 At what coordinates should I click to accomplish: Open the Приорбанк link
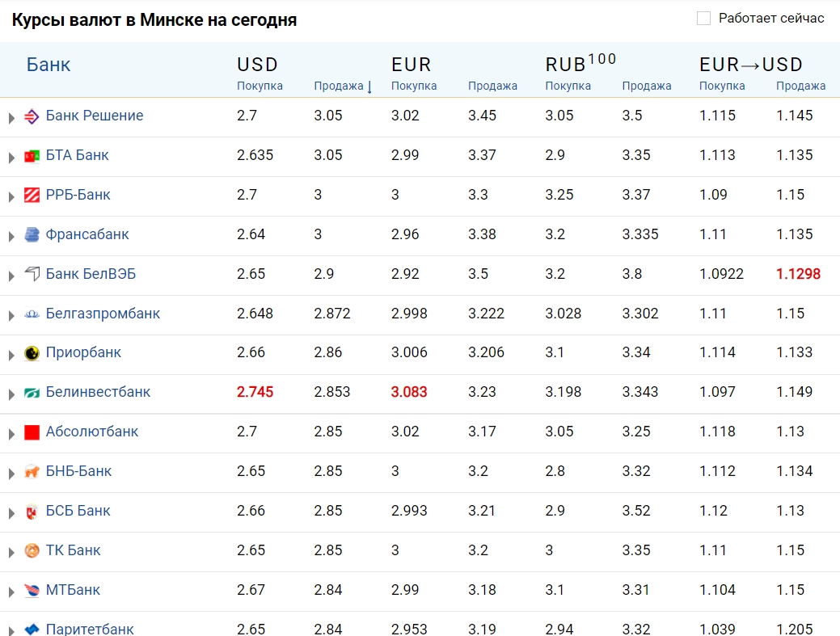83,353
